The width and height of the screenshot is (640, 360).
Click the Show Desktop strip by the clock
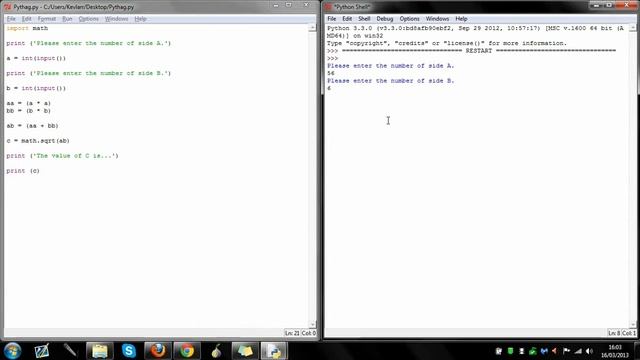click(638, 351)
